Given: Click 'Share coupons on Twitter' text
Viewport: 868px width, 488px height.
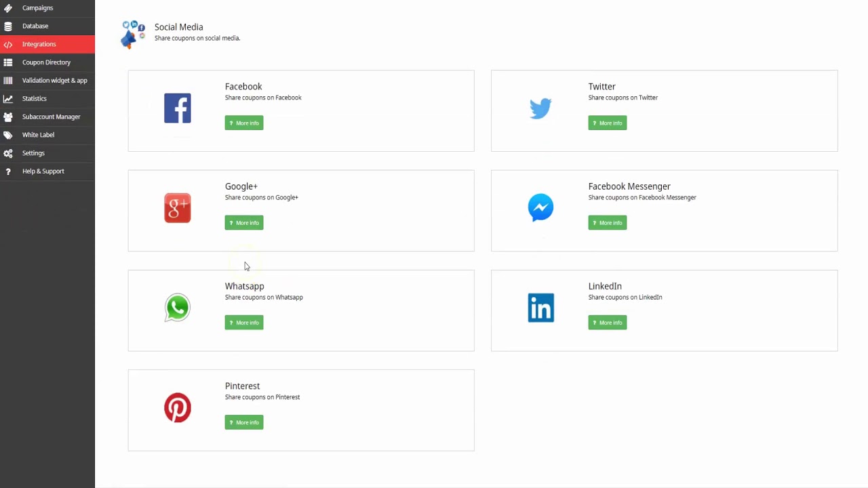Looking at the screenshot, I should coord(623,98).
